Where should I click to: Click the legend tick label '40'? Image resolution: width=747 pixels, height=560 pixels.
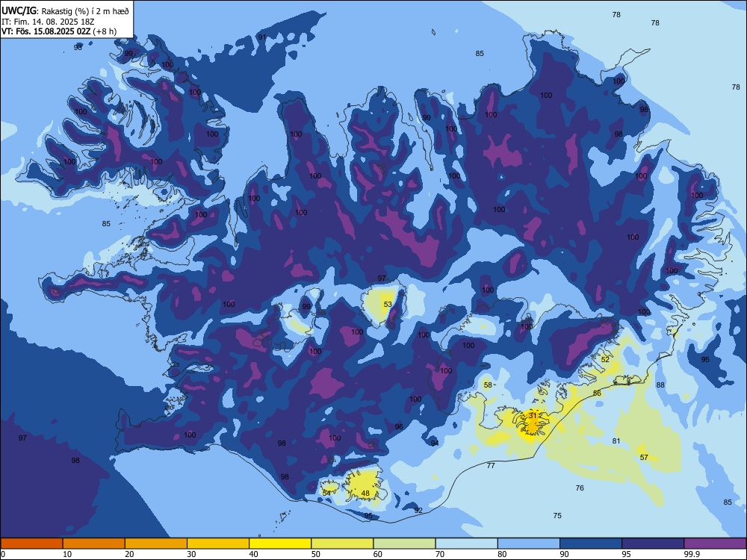point(254,554)
